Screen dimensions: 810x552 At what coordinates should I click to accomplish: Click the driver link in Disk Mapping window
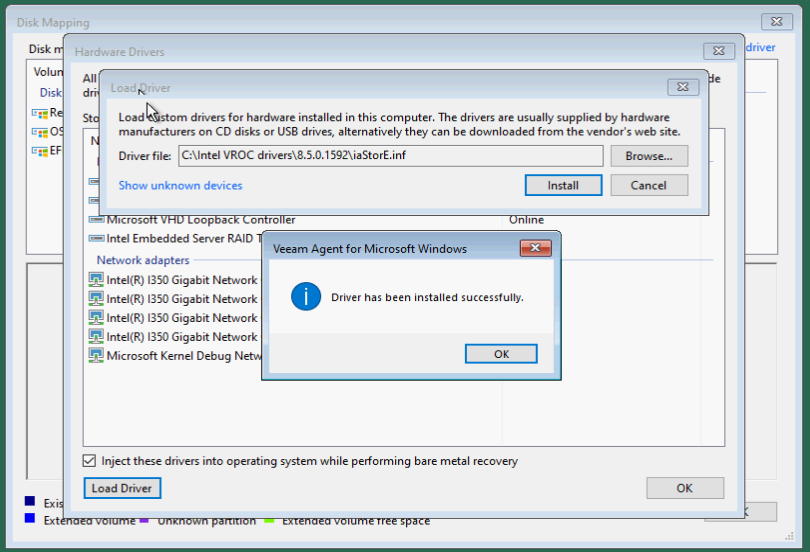(x=760, y=47)
